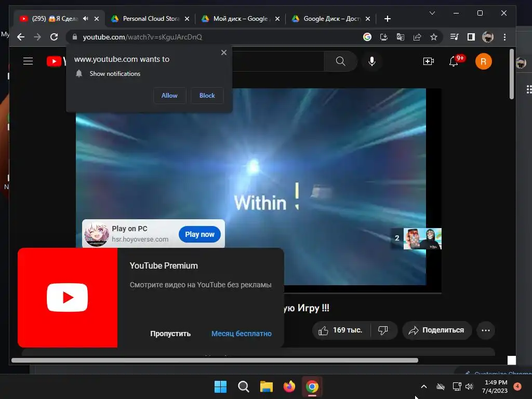Open YouTube account avatar R
This screenshot has width=532, height=399.
pyautogui.click(x=484, y=61)
